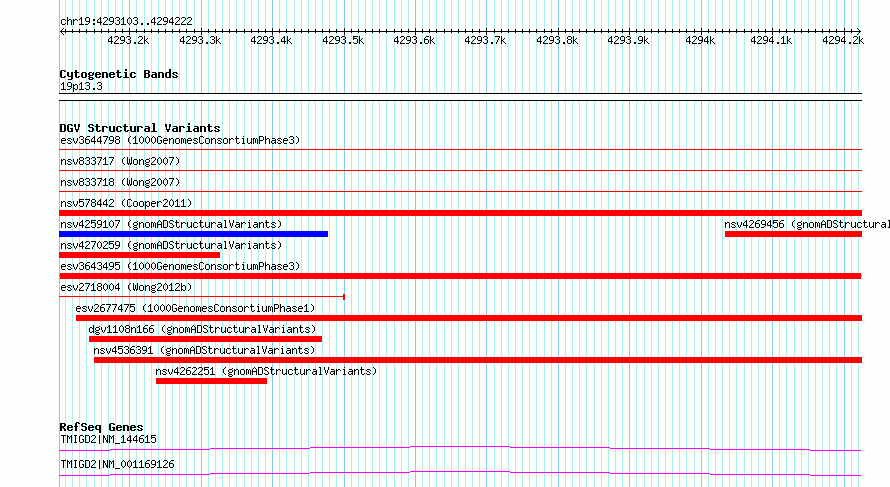Click the nsv4536391 red variant bar
This screenshot has height=487, width=890.
pyautogui.click(x=478, y=360)
